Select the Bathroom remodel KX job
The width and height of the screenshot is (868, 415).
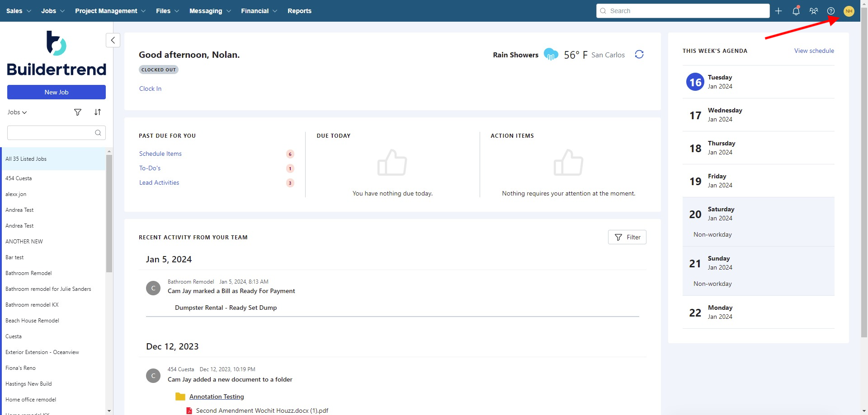point(53,305)
